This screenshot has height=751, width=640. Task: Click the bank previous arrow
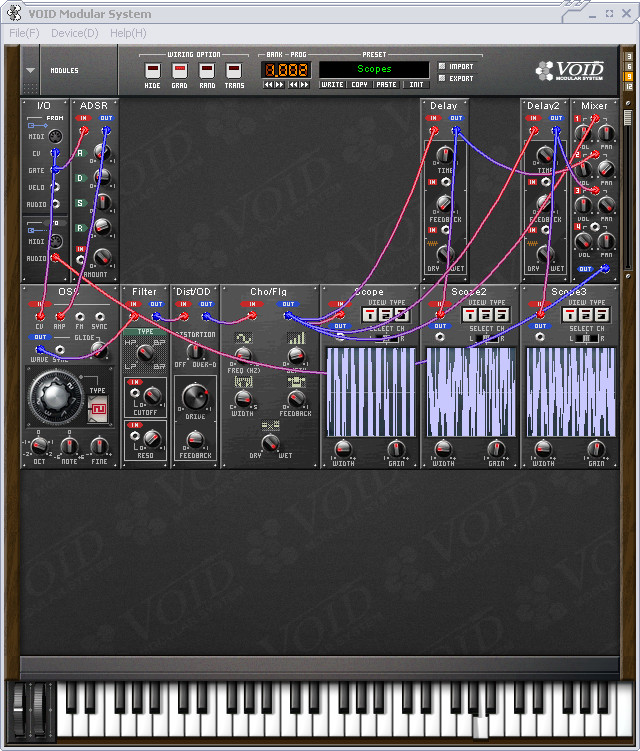point(268,84)
